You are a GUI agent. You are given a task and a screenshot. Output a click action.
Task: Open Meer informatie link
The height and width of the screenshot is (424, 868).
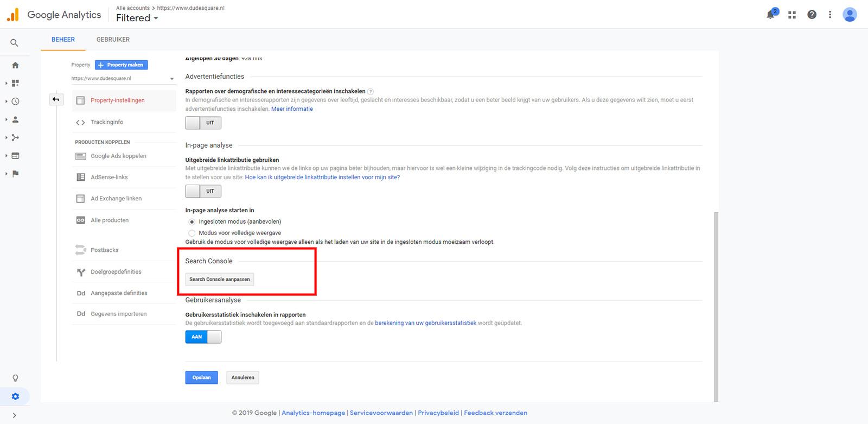(292, 109)
